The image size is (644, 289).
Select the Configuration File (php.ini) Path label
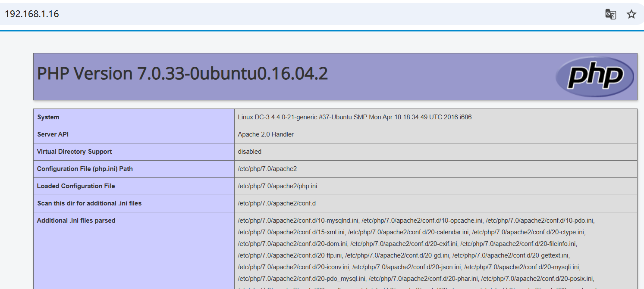pyautogui.click(x=85, y=169)
